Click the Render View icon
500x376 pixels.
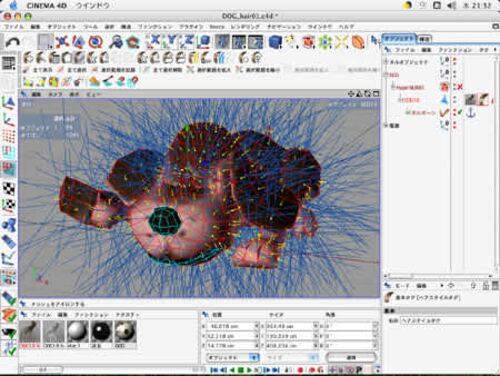point(222,42)
